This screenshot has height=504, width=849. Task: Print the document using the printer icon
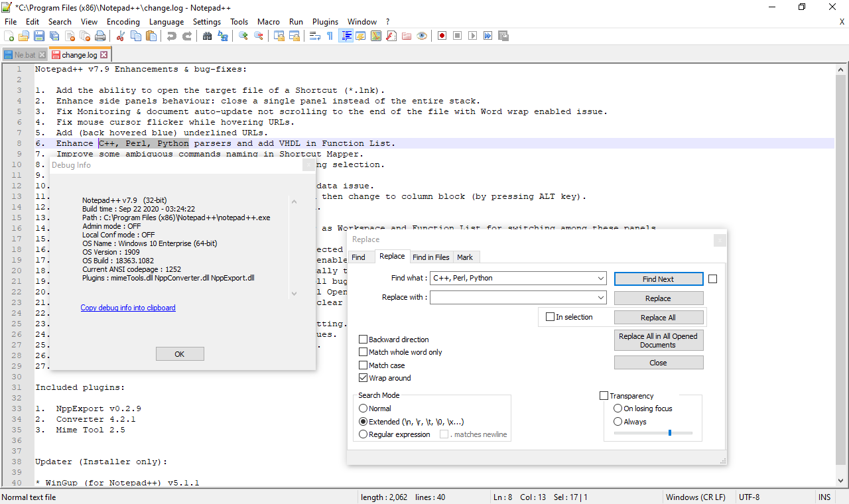click(x=100, y=36)
